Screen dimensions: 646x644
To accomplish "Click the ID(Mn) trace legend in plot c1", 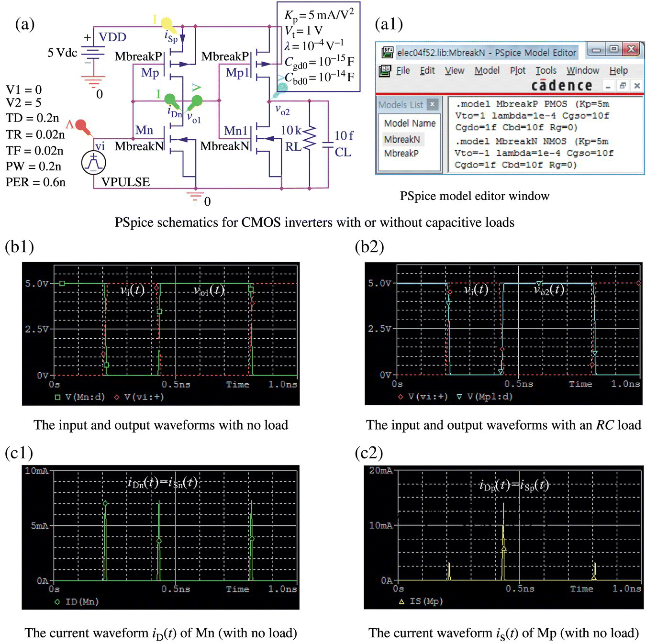I will point(77,601).
